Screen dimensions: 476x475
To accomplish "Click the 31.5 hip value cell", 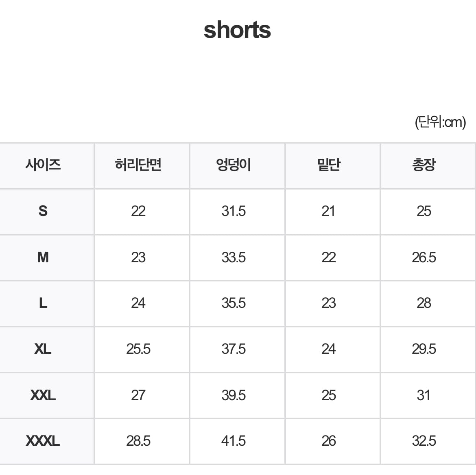I will [234, 211].
